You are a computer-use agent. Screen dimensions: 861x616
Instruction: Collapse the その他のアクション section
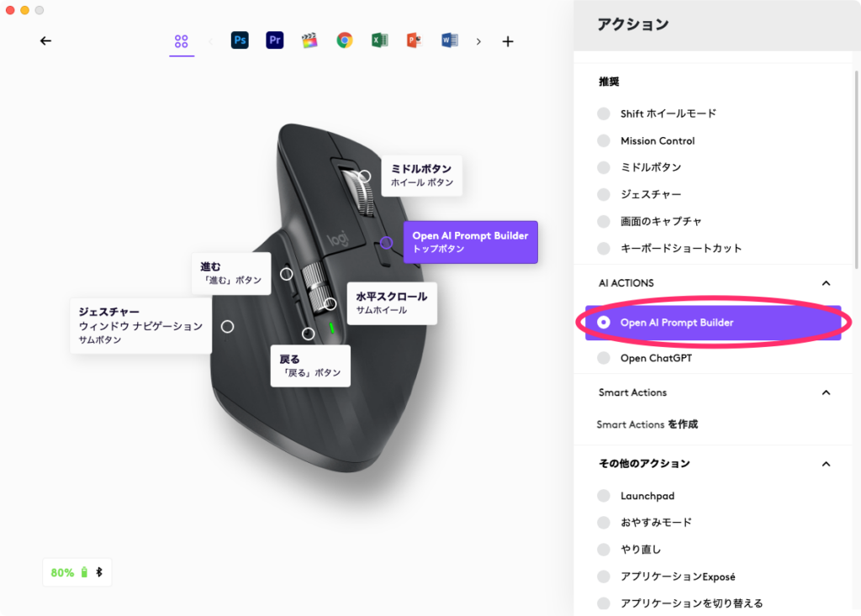point(826,464)
